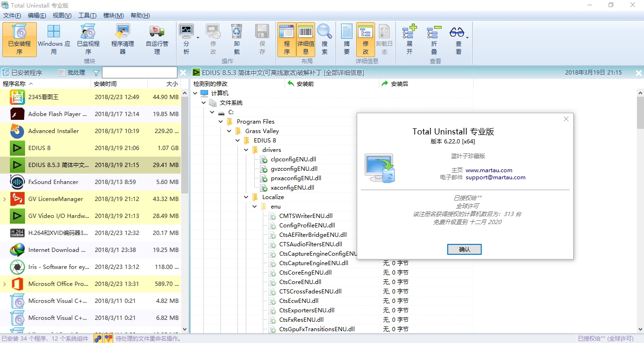The width and height of the screenshot is (644, 343).
Task: Click the support@martau.com email link
Action: 495,177
